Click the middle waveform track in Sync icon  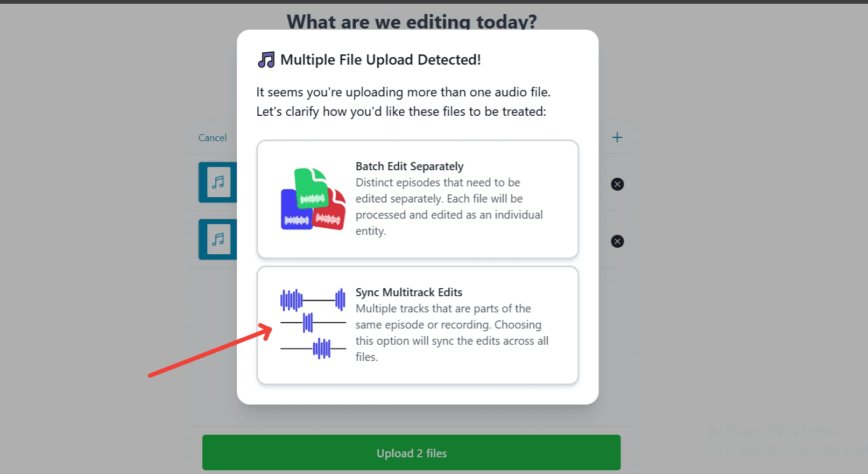click(x=313, y=323)
